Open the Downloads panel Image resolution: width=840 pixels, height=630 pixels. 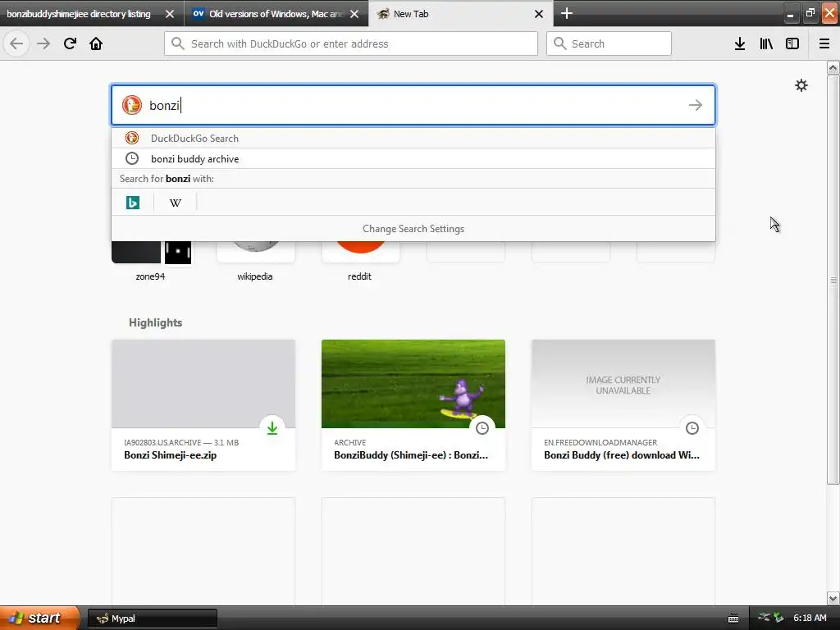click(x=740, y=43)
